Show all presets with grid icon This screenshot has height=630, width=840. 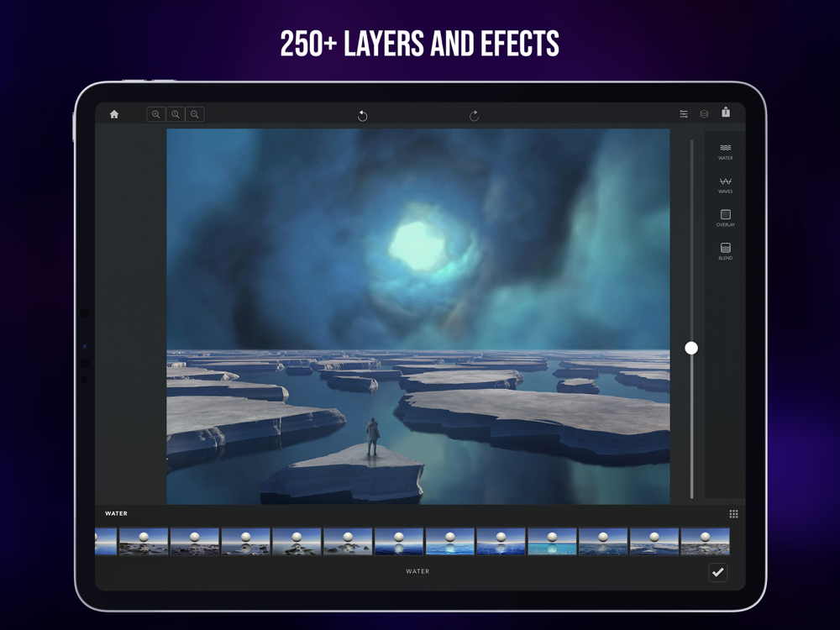(x=733, y=514)
